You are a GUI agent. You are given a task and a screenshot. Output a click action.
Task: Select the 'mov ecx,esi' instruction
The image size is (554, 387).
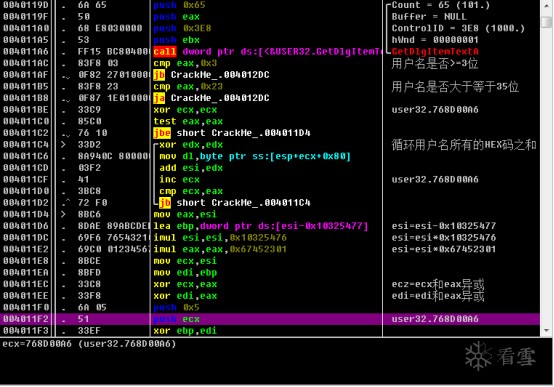click(x=185, y=261)
